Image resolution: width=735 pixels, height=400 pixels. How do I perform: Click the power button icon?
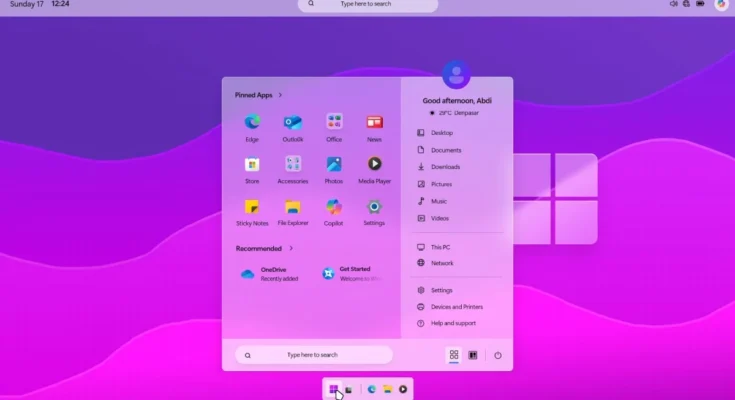(x=498, y=355)
